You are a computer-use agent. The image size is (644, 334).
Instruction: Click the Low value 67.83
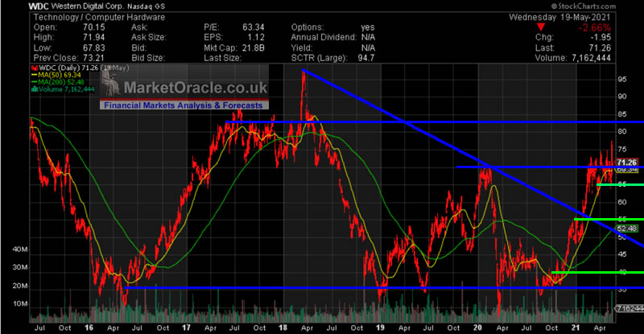pyautogui.click(x=93, y=47)
